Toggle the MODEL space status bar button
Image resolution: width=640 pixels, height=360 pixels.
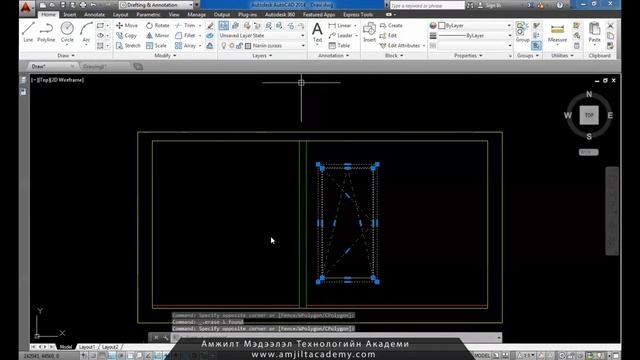click(x=482, y=356)
